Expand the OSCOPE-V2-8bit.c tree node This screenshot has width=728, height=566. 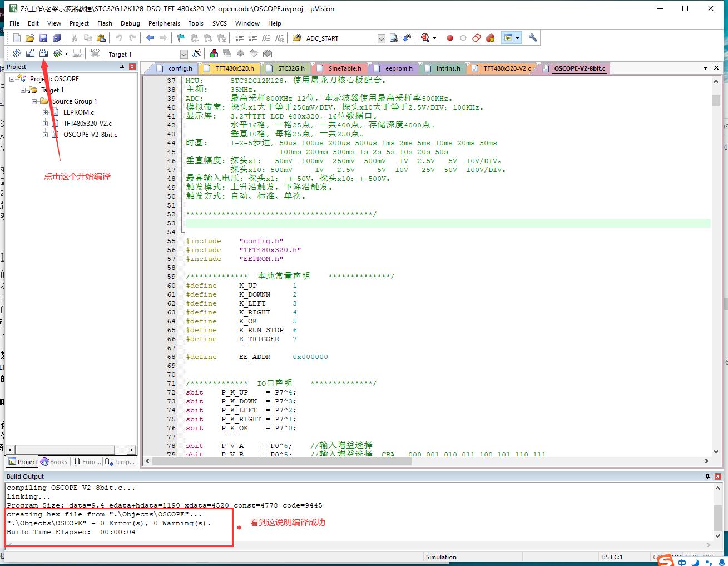(x=45, y=135)
